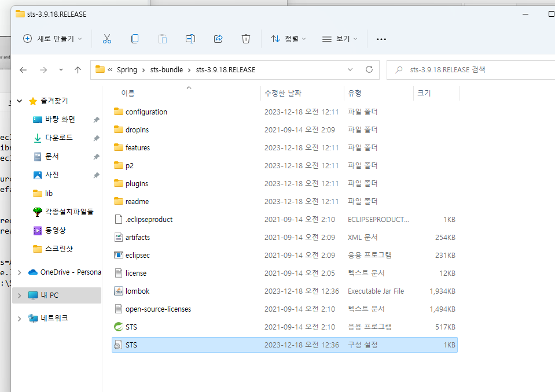
Task: Select the open-source-licenses file
Action: [285, 309]
